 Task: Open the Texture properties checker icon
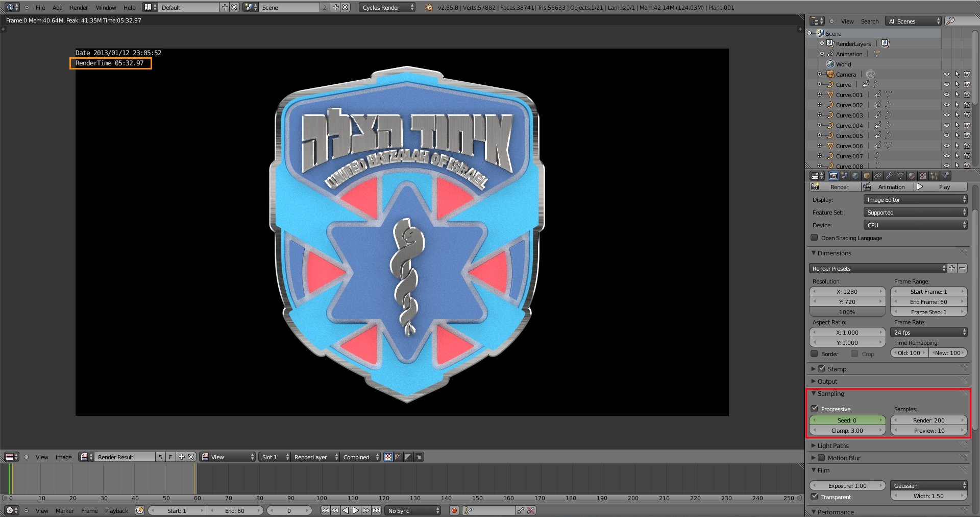[x=923, y=176]
